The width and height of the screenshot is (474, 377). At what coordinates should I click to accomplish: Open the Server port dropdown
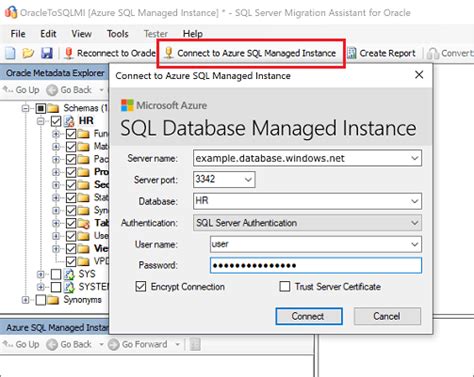coord(248,180)
